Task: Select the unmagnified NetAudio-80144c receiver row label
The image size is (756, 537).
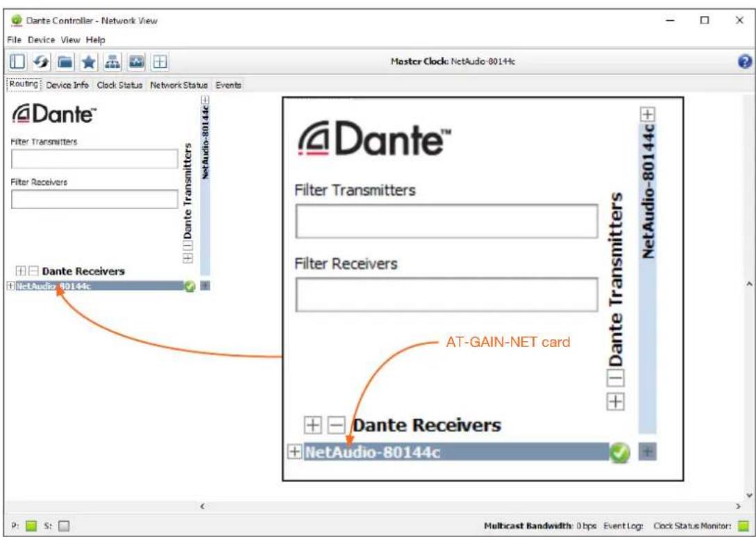Action: tap(53, 287)
